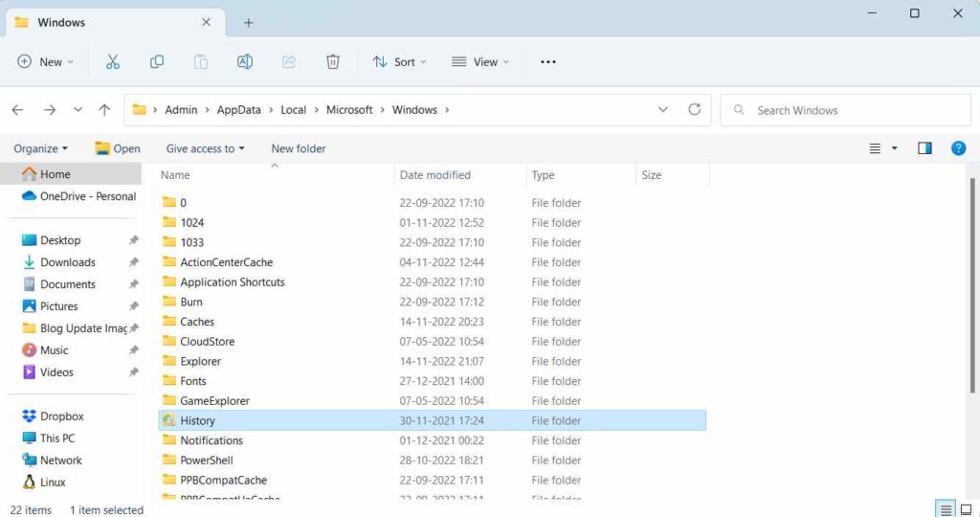Image resolution: width=980 pixels, height=517 pixels.
Task: Open the View dropdown menu
Action: coord(480,61)
